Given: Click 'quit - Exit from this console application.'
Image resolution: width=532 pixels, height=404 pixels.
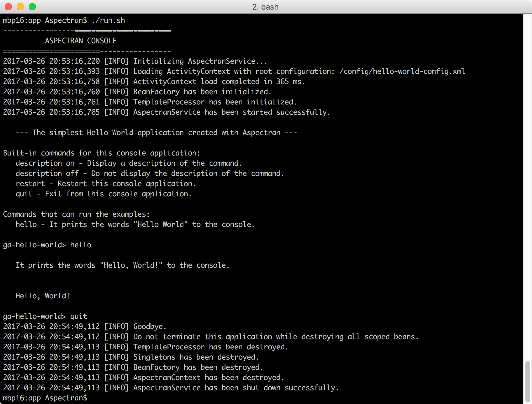Looking at the screenshot, I should pos(104,194).
